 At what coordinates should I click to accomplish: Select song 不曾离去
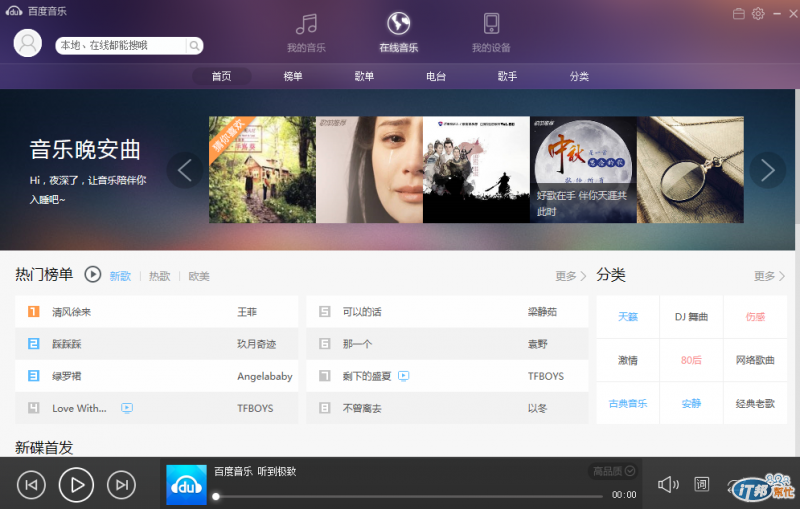click(362, 408)
